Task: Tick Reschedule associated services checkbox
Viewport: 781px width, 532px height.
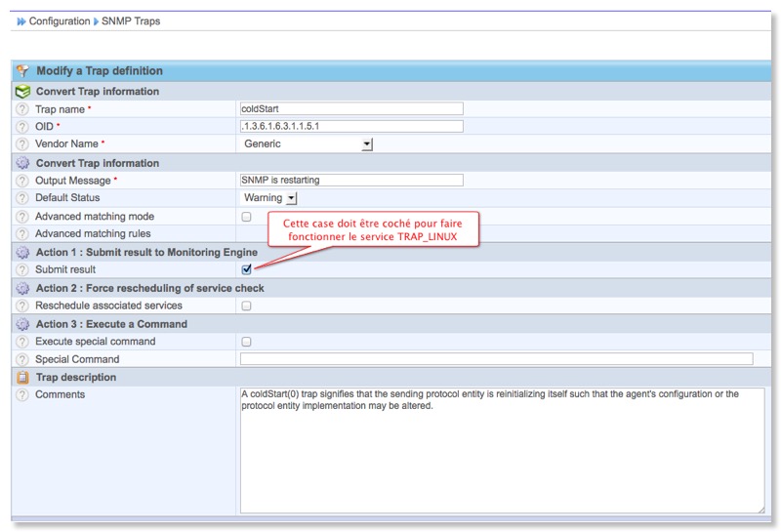Action: (246, 306)
